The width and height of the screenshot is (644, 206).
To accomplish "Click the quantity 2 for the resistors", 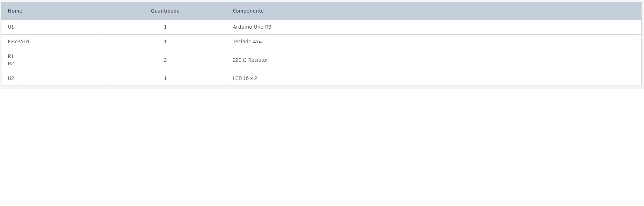I will tap(165, 60).
